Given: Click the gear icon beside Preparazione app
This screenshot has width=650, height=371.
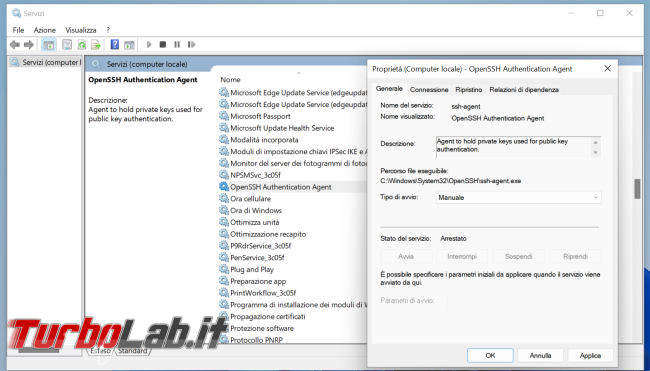Looking at the screenshot, I should (224, 281).
